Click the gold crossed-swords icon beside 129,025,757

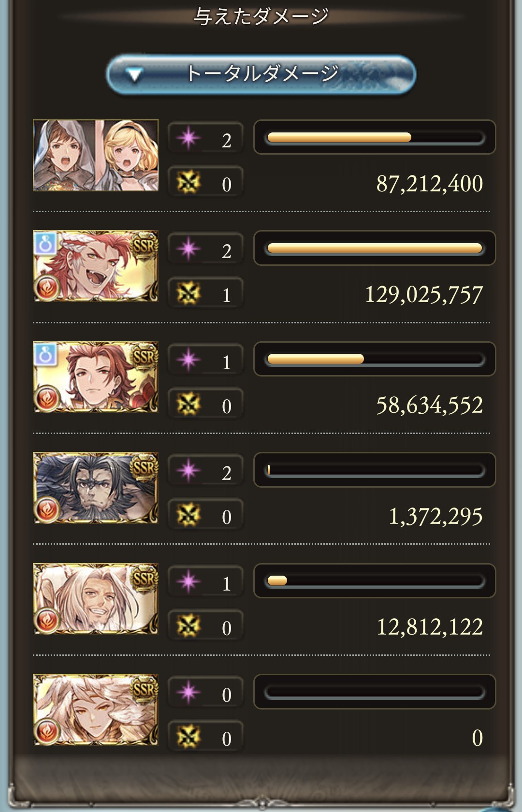(188, 293)
